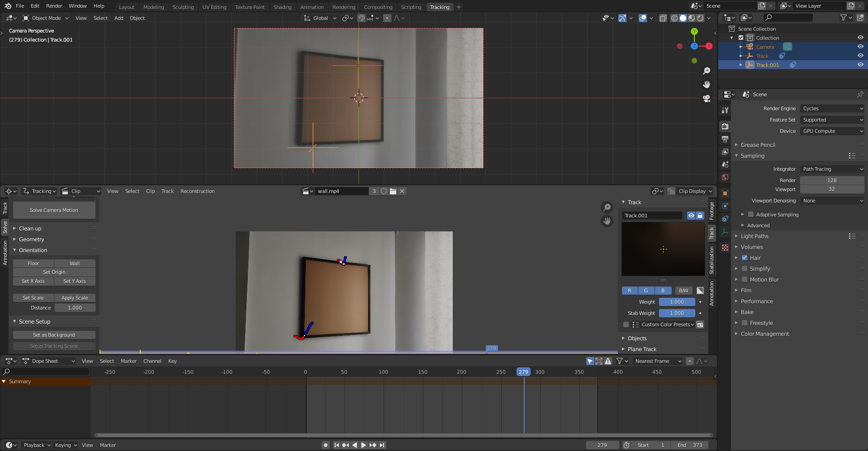Hide the Camera object in outliner

click(x=860, y=47)
